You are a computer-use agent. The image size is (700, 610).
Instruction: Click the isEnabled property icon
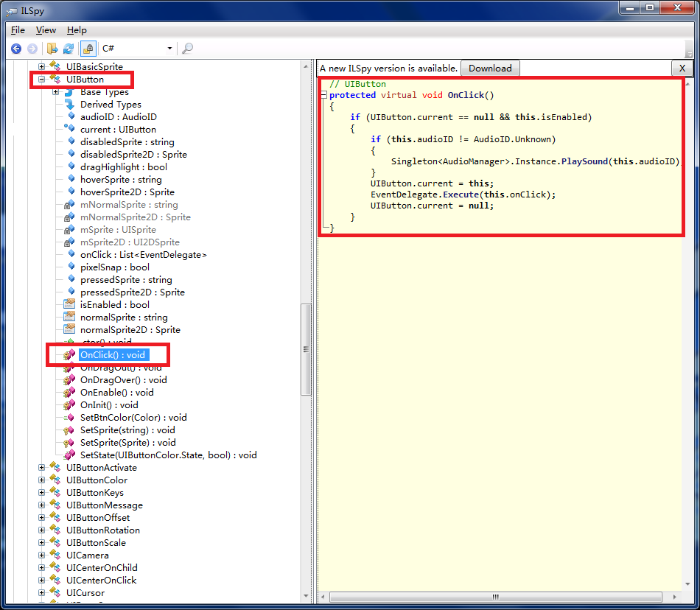[x=69, y=304]
